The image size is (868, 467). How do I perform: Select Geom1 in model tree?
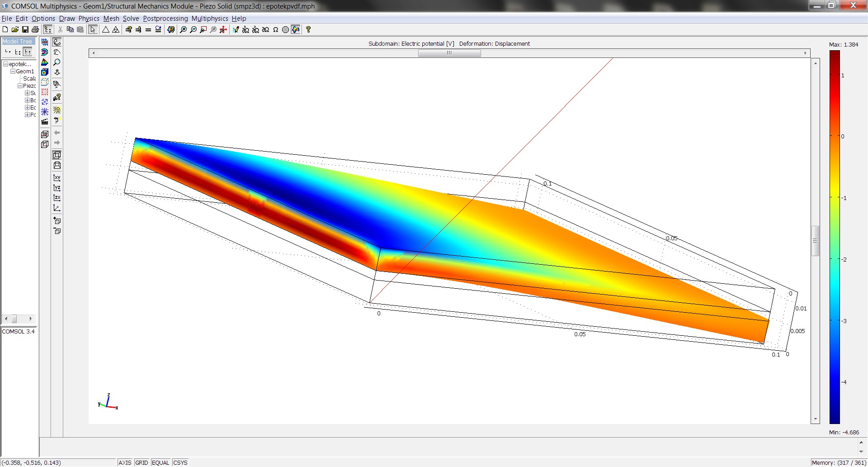point(25,71)
